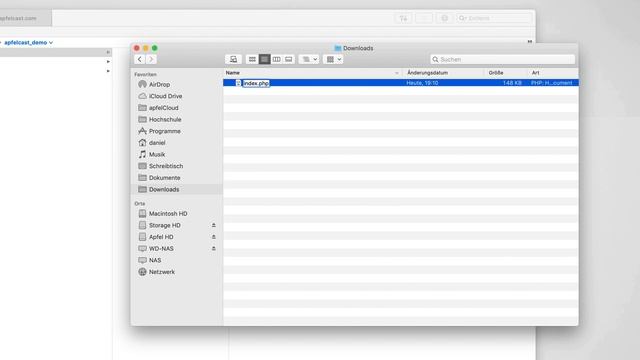Maximize the Finder Downloads window
This screenshot has height=360, width=640.
[x=155, y=48]
